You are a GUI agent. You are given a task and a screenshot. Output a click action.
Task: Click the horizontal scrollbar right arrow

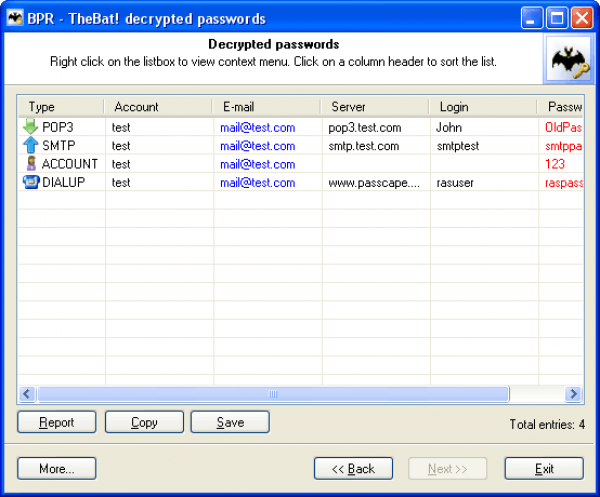point(573,394)
